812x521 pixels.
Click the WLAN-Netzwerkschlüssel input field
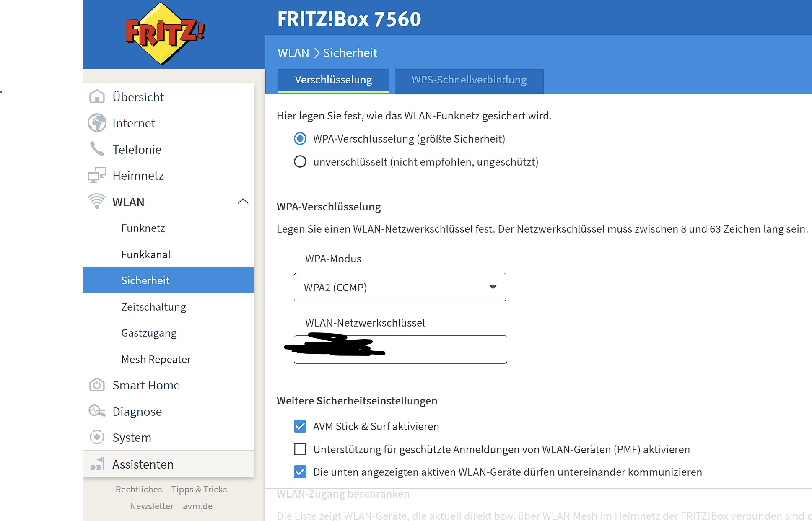click(400, 350)
